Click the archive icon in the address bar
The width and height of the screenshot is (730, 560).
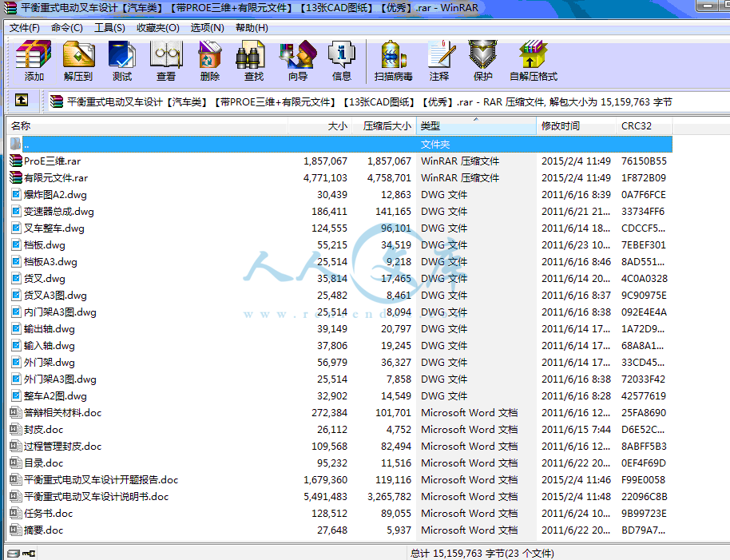tap(57, 101)
